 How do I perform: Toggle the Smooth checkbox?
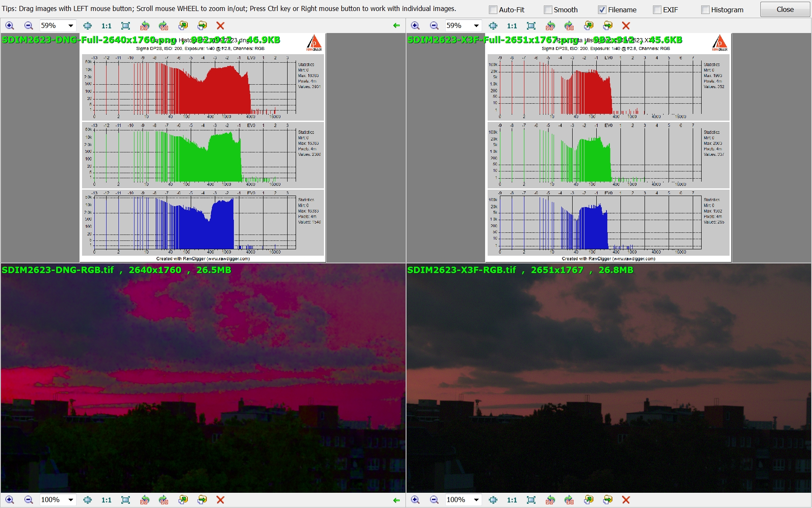(x=548, y=10)
